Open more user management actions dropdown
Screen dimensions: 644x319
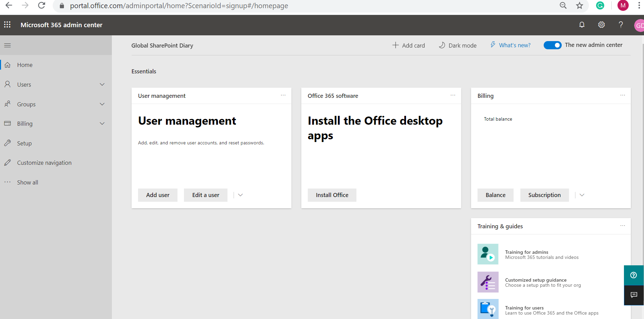pyautogui.click(x=240, y=195)
